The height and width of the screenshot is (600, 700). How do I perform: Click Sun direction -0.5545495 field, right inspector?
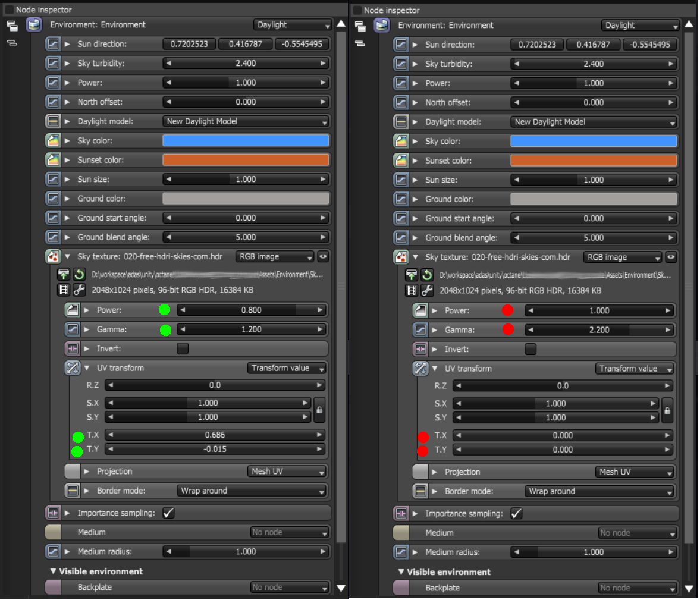(650, 45)
